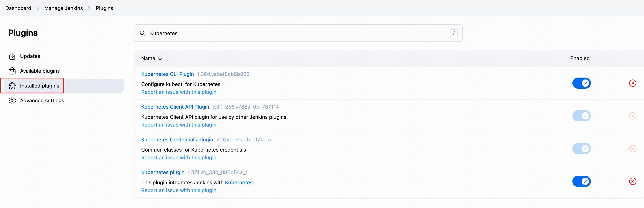
Task: Click the slash shortcut key icon
Action: (x=454, y=33)
